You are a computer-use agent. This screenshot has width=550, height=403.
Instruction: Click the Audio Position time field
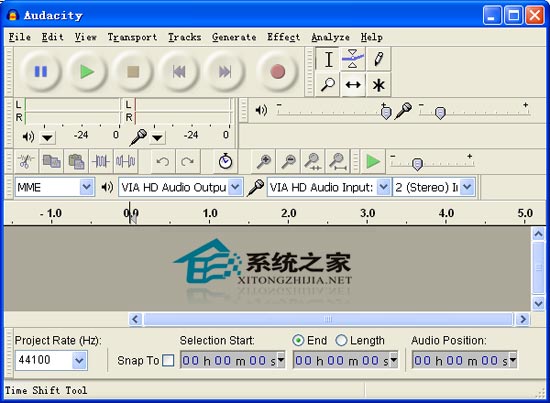tap(464, 360)
